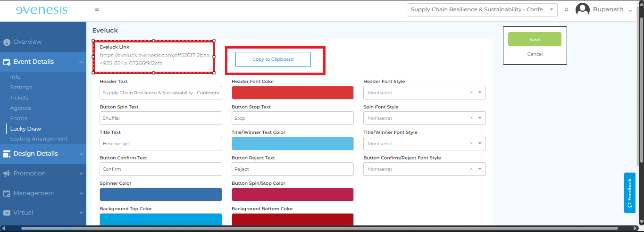Open the Feedback tab
Viewport: 644px width, 232px height.
tap(629, 192)
